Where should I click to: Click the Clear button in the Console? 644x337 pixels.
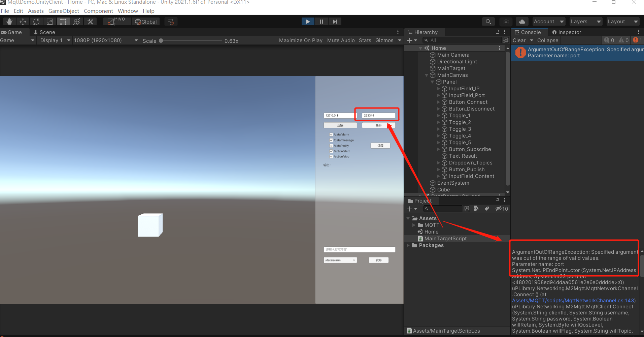point(519,40)
